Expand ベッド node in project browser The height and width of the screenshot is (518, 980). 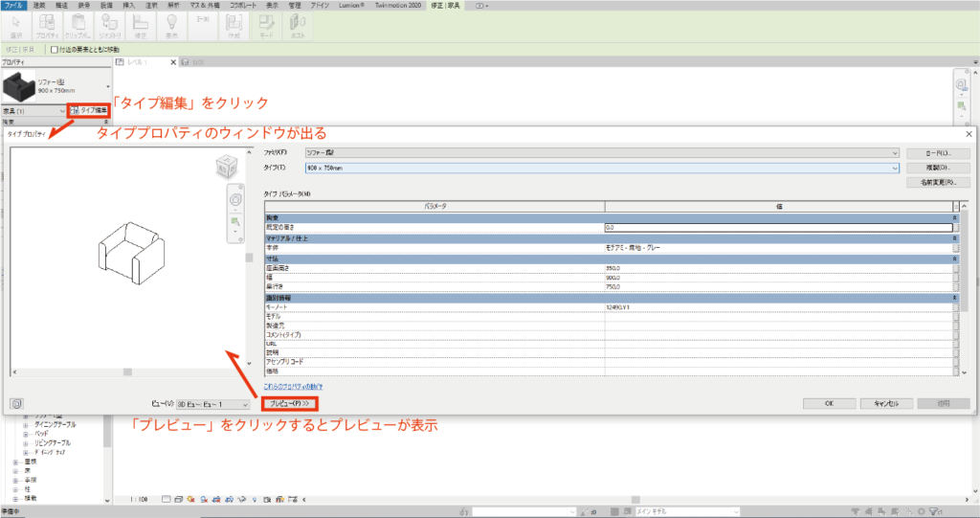coord(26,434)
